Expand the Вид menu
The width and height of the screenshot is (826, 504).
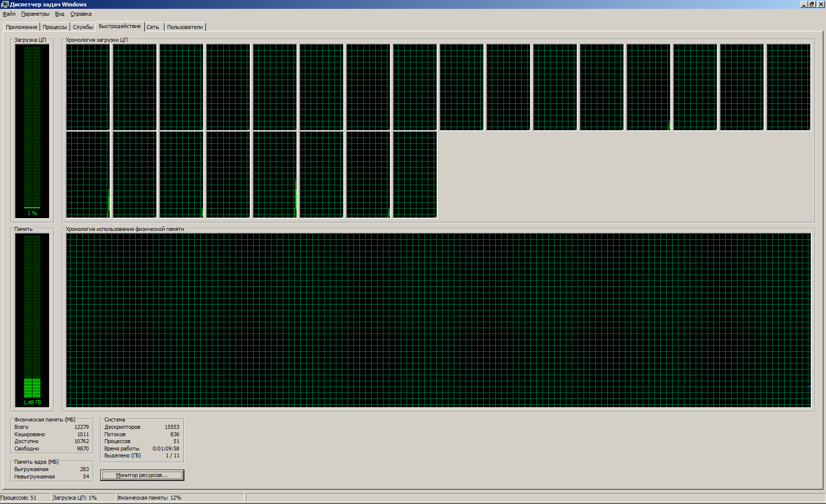pos(59,14)
